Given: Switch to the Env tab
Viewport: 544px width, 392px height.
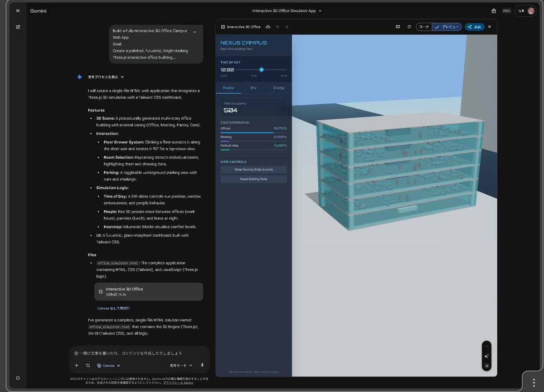Looking at the screenshot, I should tap(253, 88).
